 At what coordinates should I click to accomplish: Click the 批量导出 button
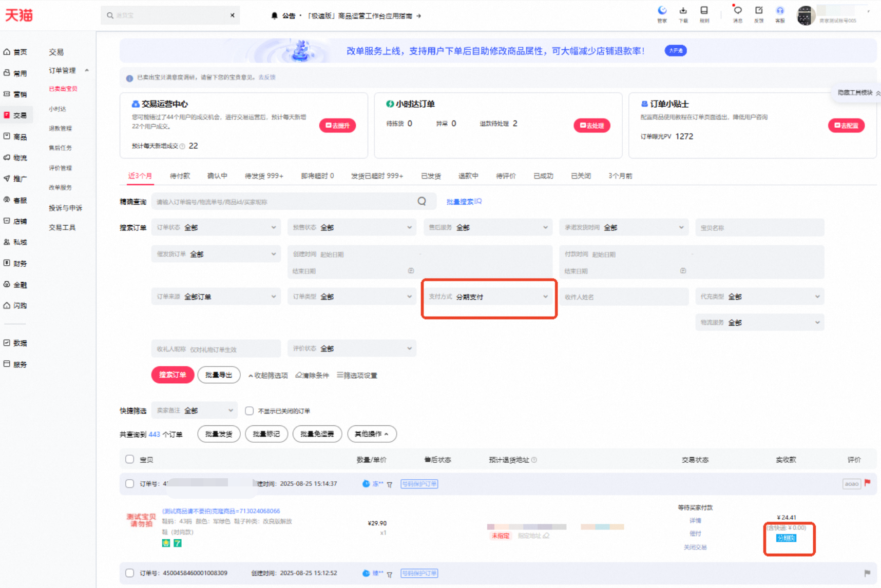219,375
